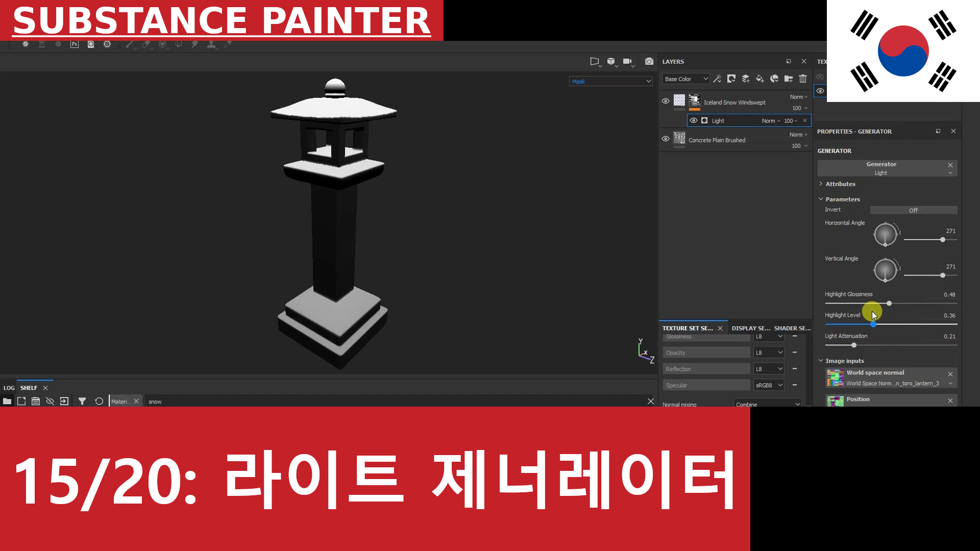Click the add smart material icon
The width and height of the screenshot is (980, 551).
tap(774, 79)
